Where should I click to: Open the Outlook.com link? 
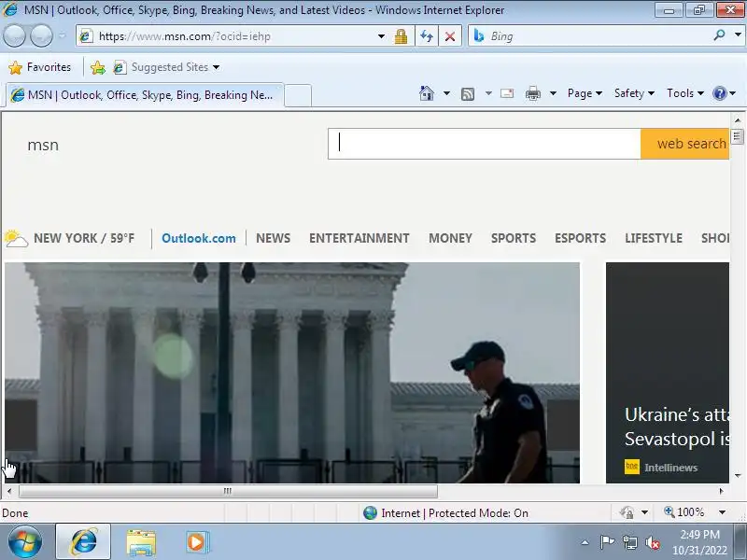199,238
